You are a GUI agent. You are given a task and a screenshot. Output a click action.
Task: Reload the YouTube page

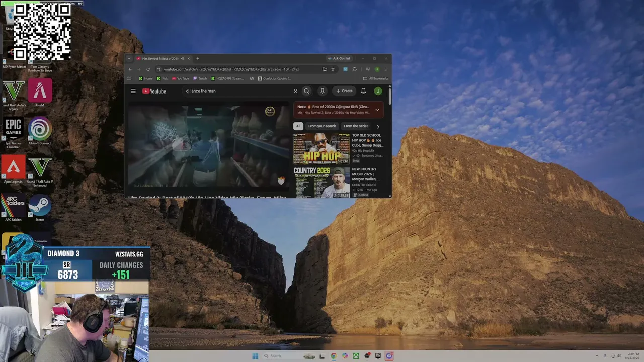[148, 69]
